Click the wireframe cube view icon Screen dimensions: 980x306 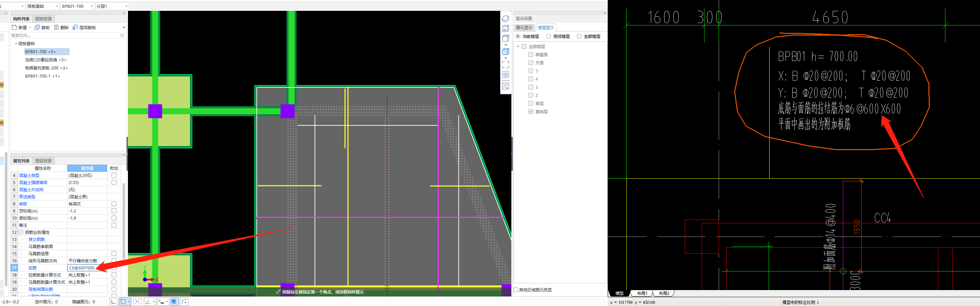point(505,38)
